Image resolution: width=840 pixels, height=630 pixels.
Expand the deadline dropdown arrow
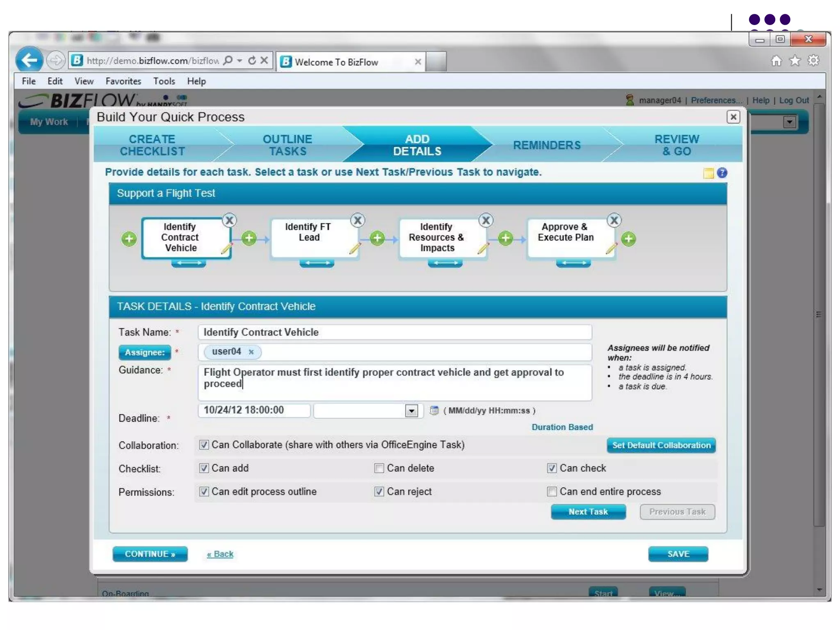(x=411, y=411)
